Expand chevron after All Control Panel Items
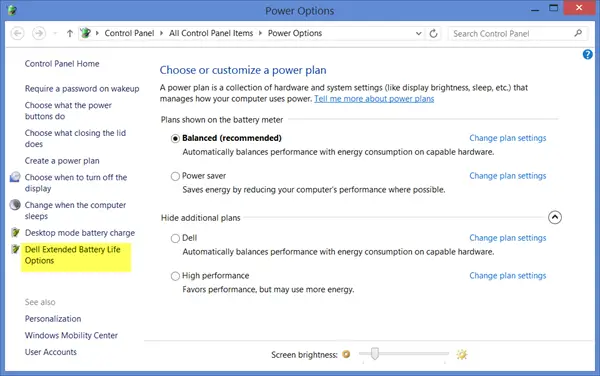Screen dimensions: 600x376 point(260,33)
